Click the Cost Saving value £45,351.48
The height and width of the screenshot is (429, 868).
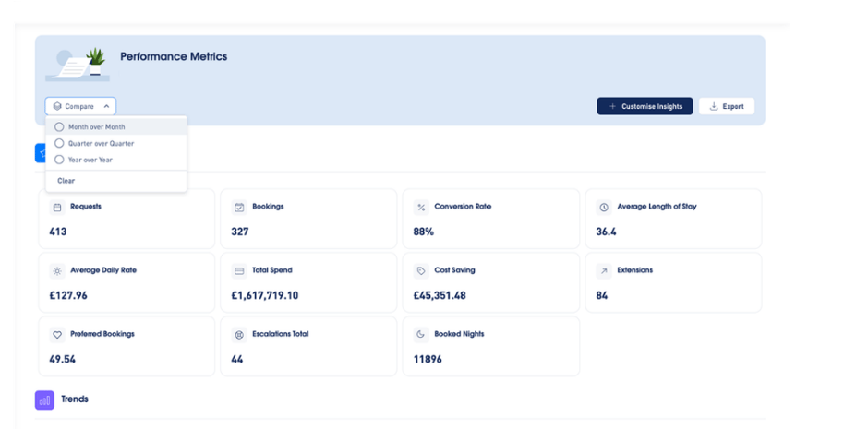[440, 295]
